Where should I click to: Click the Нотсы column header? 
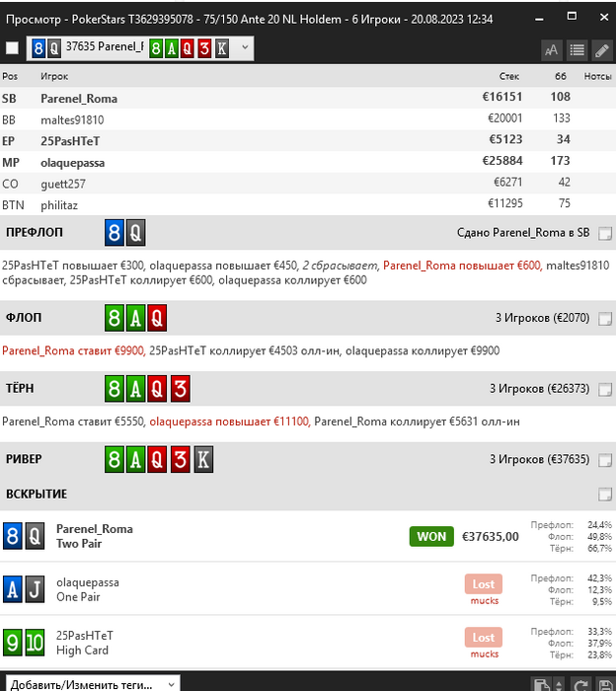tap(597, 76)
